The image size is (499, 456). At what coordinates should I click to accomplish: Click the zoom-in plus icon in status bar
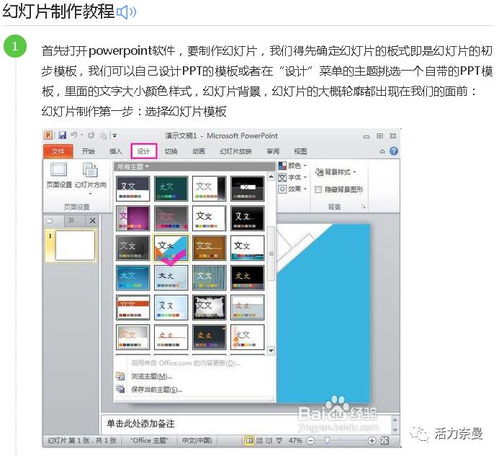372,441
